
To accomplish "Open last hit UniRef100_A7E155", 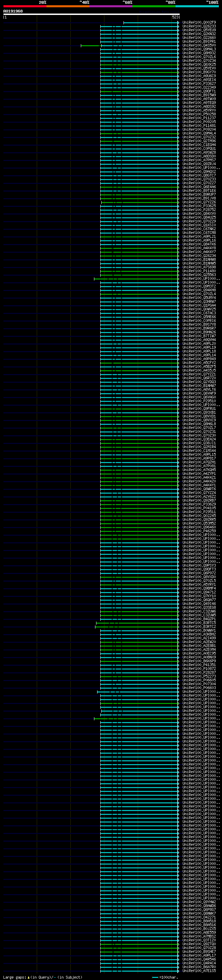I will tap(199, 971).
